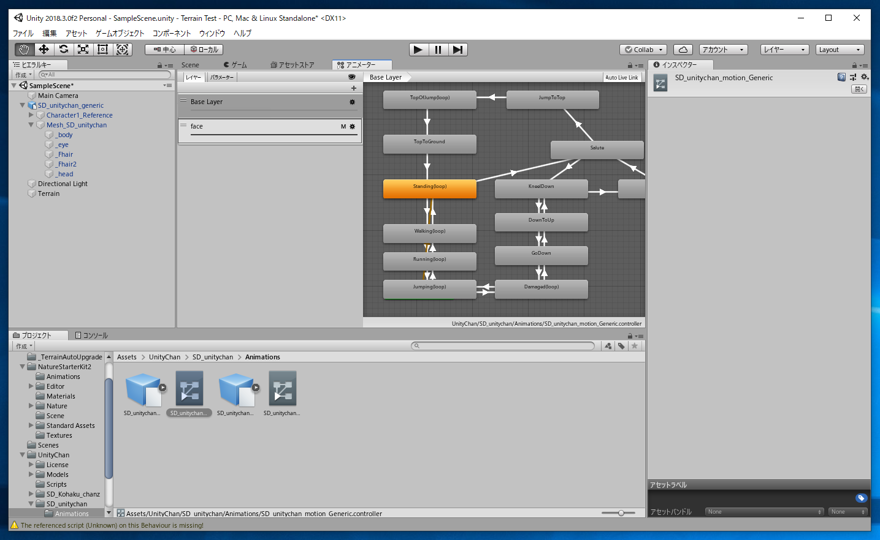The image size is (880, 540).
Task: Open settings gear for Base Layer
Action: coord(352,102)
